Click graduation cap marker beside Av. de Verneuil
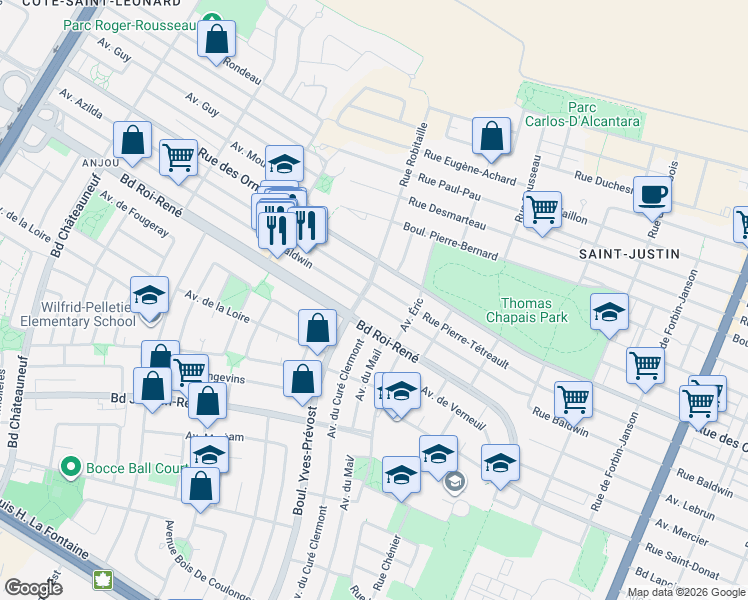This screenshot has width=748, height=600. pos(402,394)
